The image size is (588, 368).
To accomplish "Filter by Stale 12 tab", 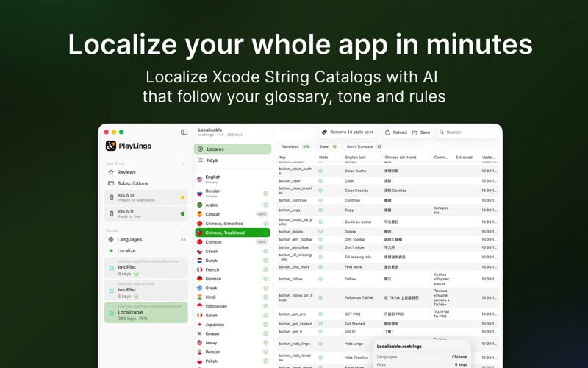I will click(x=329, y=146).
